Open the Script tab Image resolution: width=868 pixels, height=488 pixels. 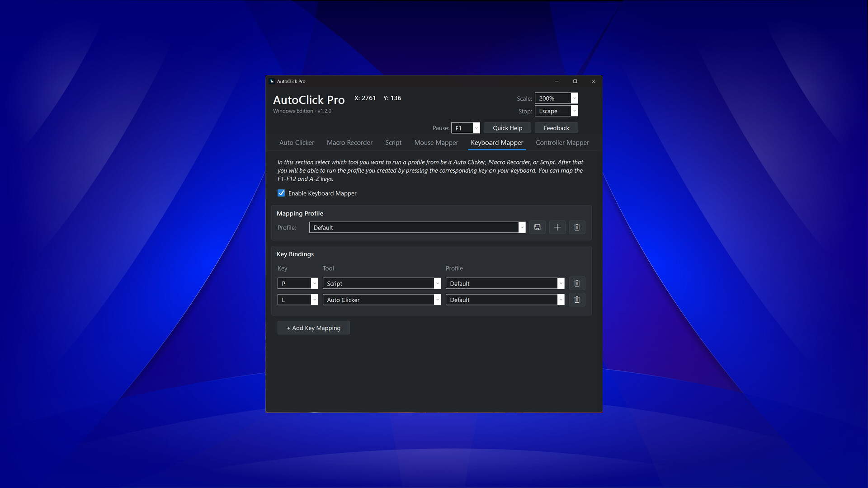pyautogui.click(x=393, y=142)
